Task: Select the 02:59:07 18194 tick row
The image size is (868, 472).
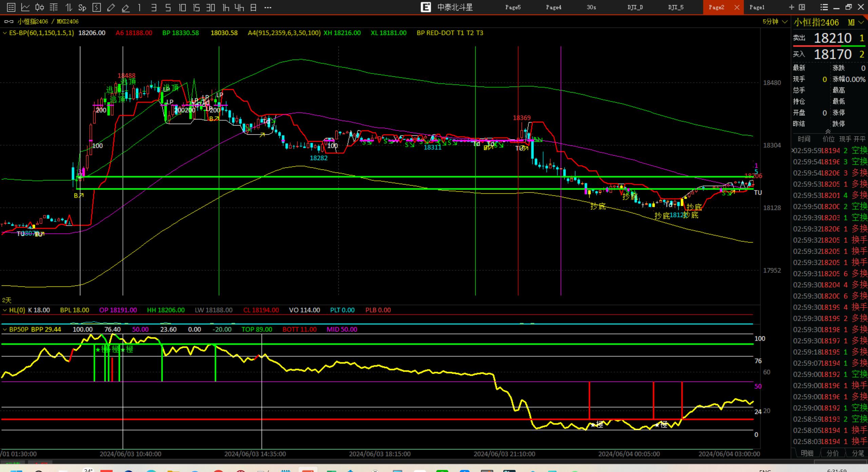Action: tap(830, 363)
